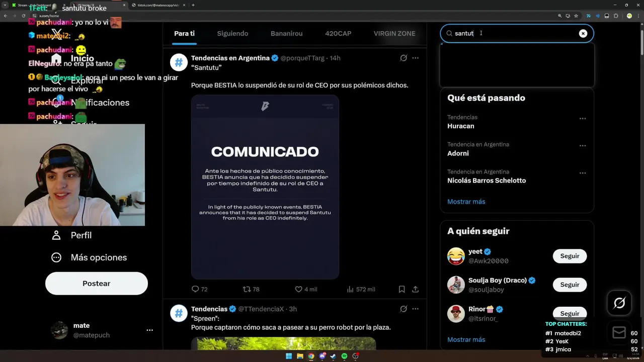Open 'Más opciones' in the sidebar
This screenshot has height=362, width=644.
pos(89,257)
